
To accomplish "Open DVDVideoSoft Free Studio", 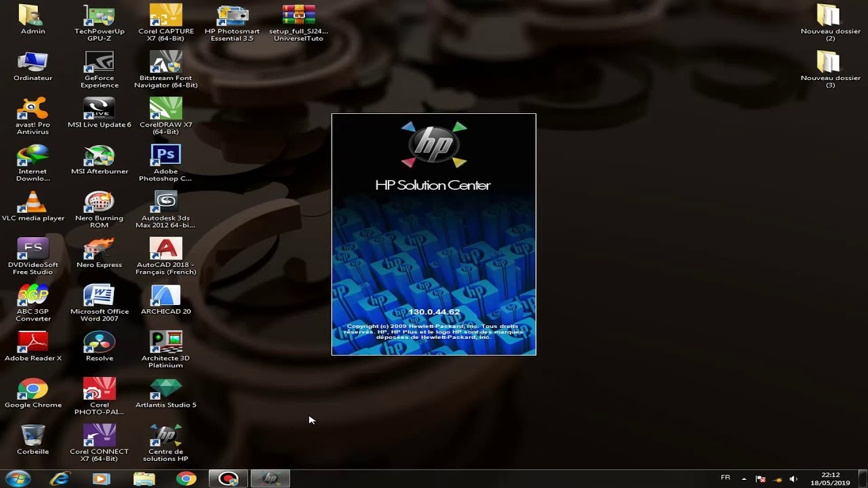I will click(33, 256).
